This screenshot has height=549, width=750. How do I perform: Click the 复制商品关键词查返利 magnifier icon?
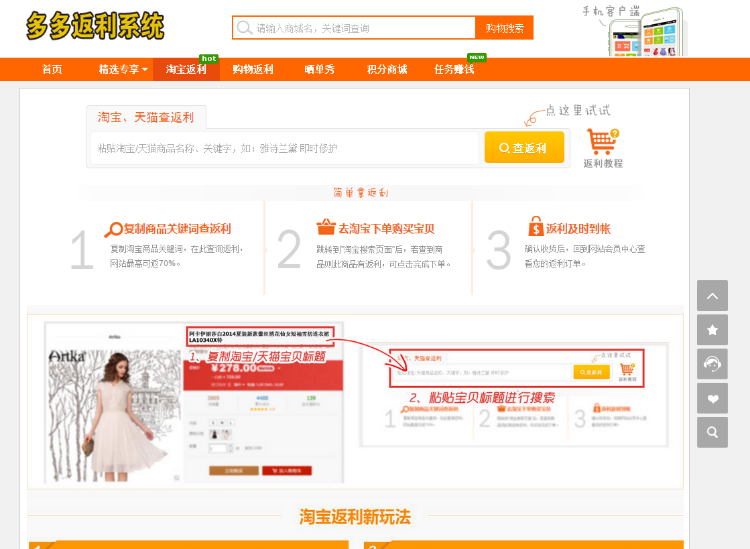point(113,230)
